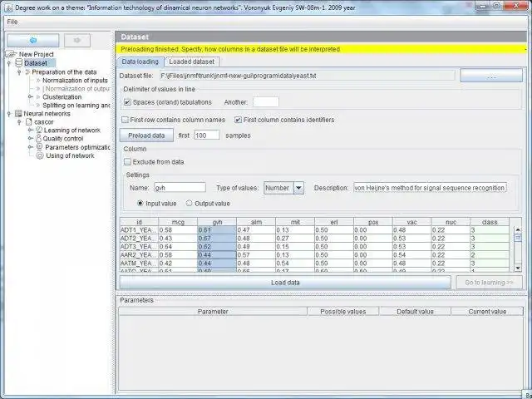Expand Quality control tree node
Viewport: 532px width, 399px height.
click(31, 139)
